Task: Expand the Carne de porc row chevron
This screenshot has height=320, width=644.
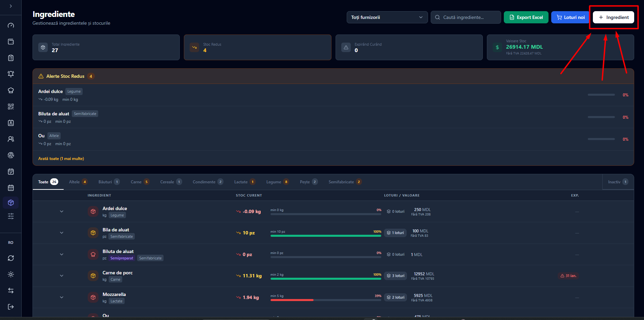Action: click(62, 276)
